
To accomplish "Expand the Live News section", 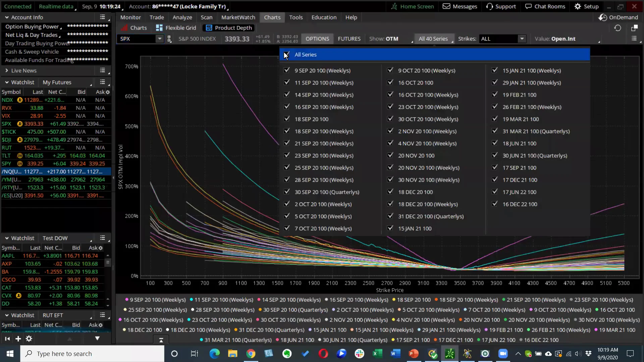I will [7, 70].
